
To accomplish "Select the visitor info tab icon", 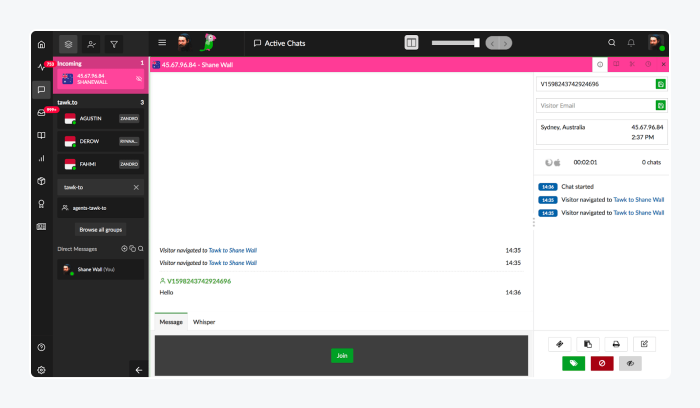I will tap(600, 64).
